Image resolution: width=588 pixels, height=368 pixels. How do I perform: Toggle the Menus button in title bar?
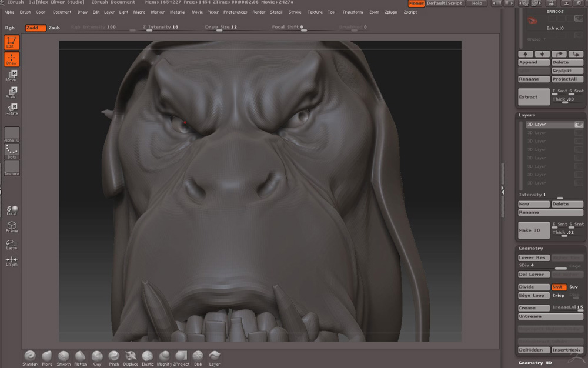(416, 4)
